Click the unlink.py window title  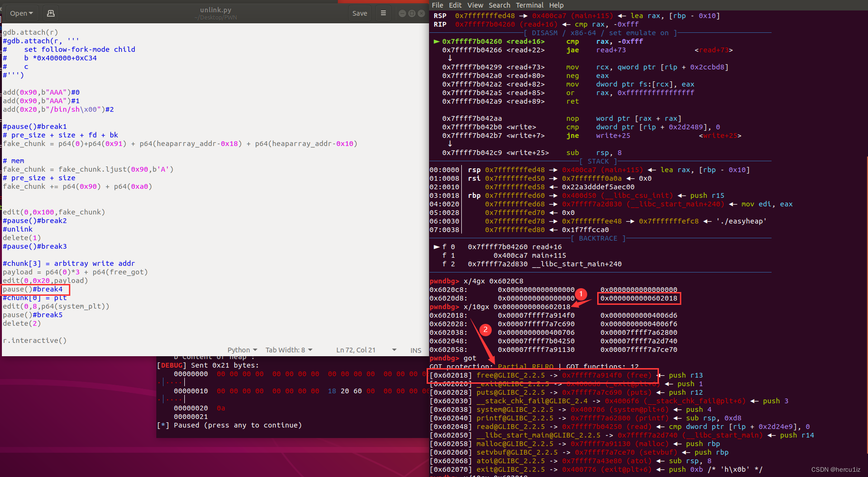tap(216, 10)
